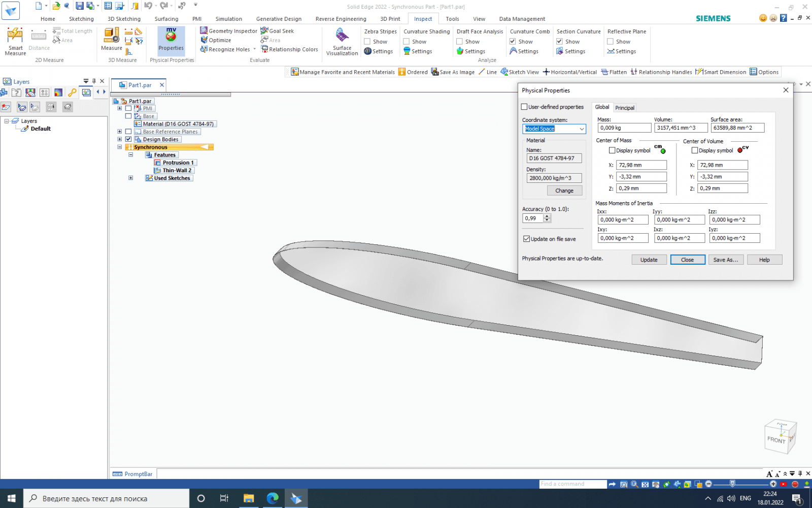
Task: Open the Smart Measure tool
Action: pos(15,42)
